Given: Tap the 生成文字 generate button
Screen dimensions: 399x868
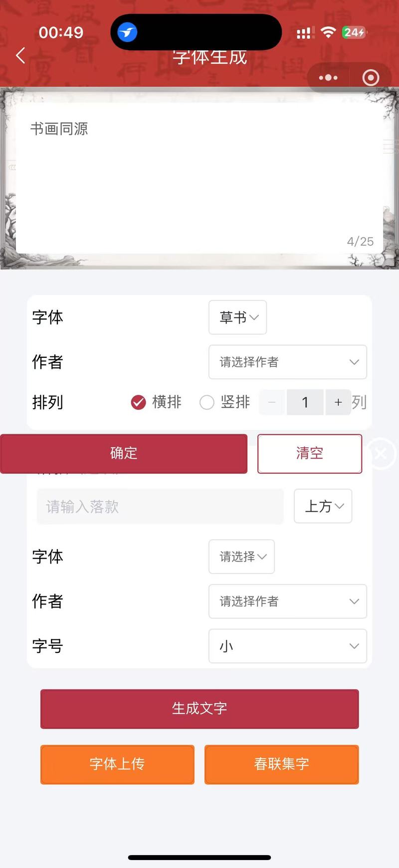Looking at the screenshot, I should tap(199, 708).
